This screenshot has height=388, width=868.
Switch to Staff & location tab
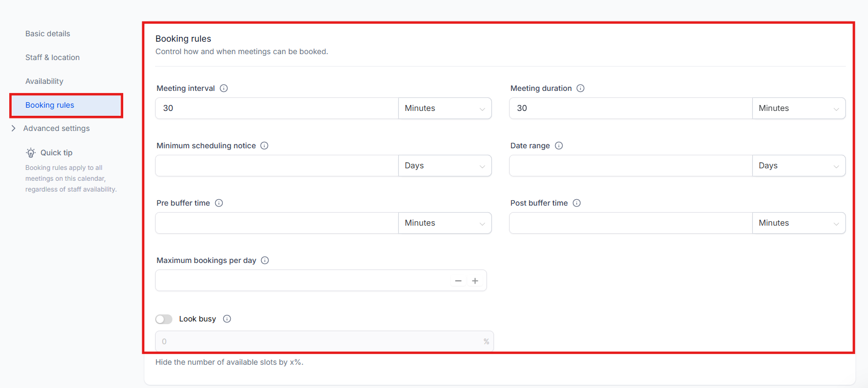point(52,57)
